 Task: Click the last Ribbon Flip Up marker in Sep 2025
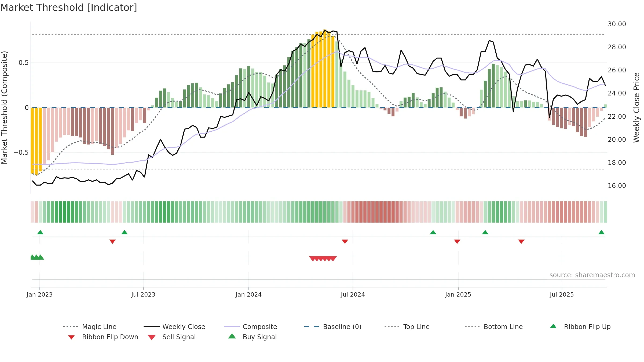(601, 232)
